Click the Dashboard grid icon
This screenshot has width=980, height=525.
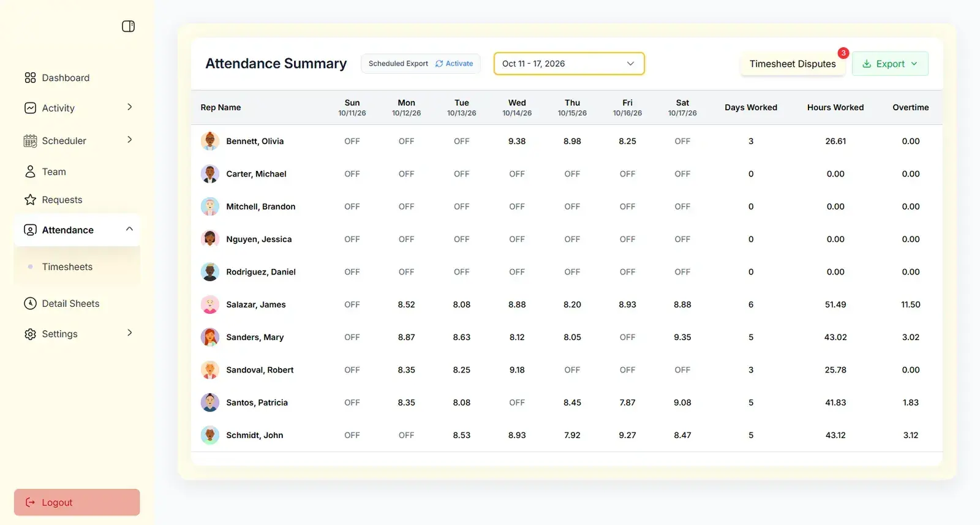(30, 78)
